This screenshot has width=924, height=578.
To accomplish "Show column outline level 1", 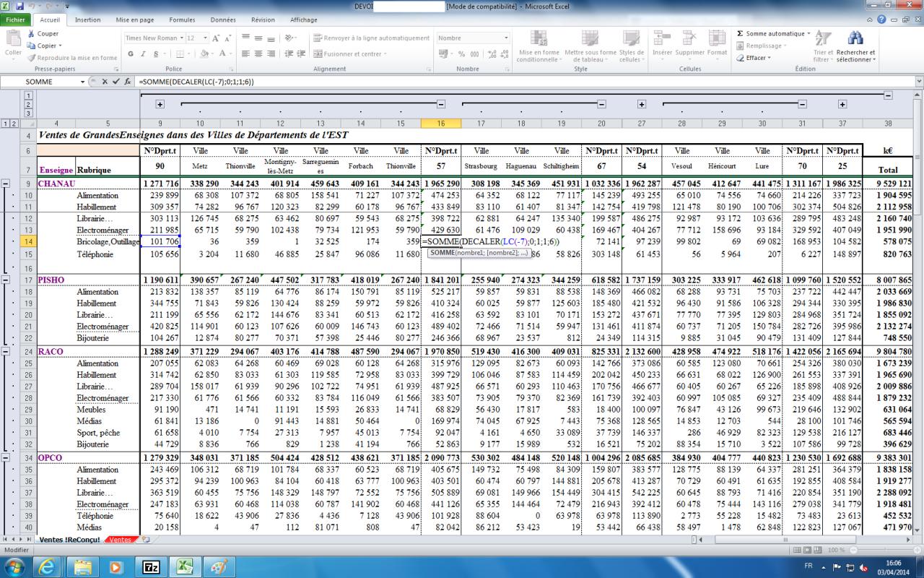I will click(x=28, y=95).
